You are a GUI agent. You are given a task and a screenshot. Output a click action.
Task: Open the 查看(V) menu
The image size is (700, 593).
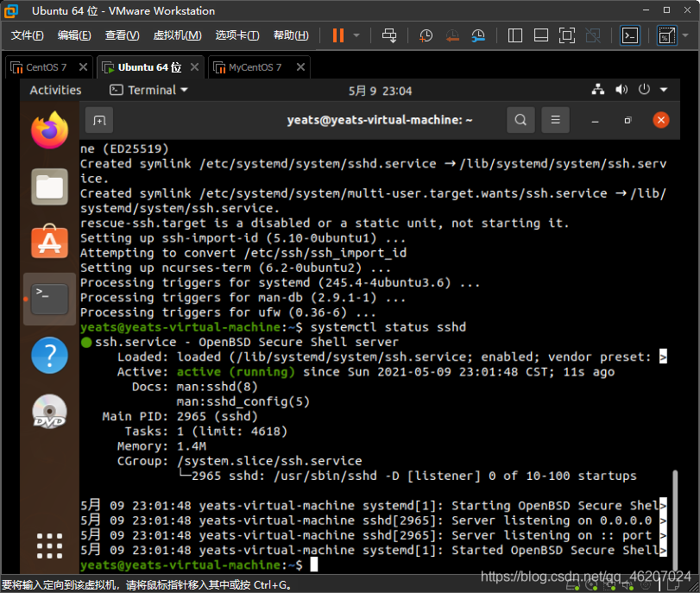pyautogui.click(x=122, y=35)
